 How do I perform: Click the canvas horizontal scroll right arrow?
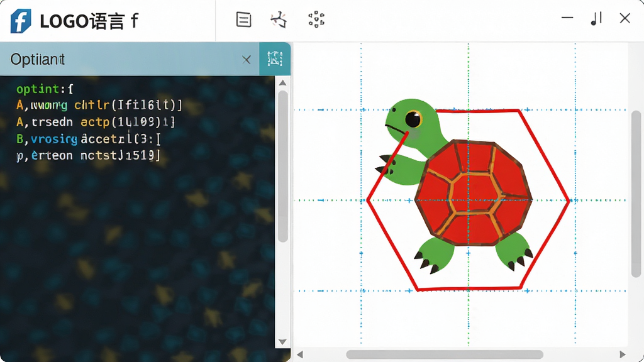tap(623, 354)
